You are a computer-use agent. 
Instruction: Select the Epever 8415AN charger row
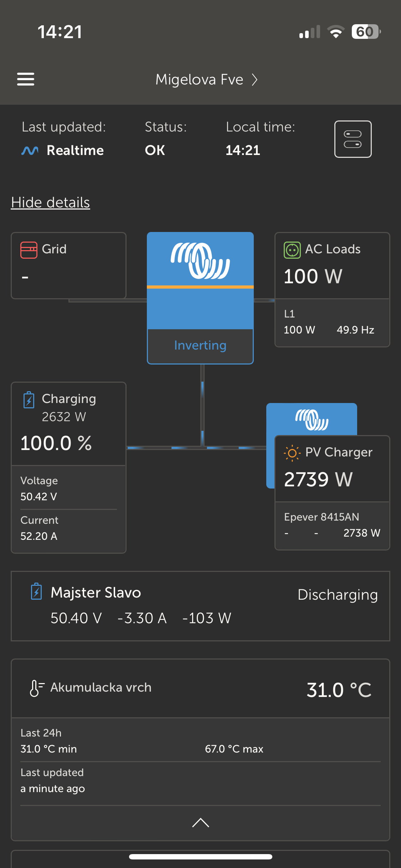pos(332,525)
